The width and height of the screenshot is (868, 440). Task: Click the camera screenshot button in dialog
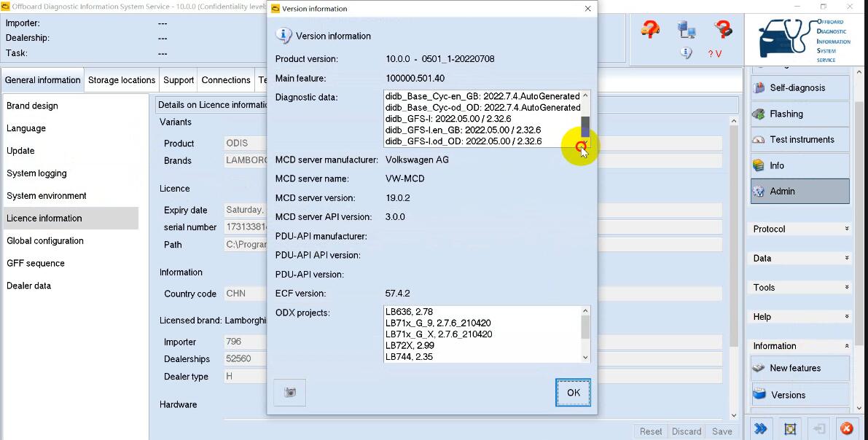[289, 393]
